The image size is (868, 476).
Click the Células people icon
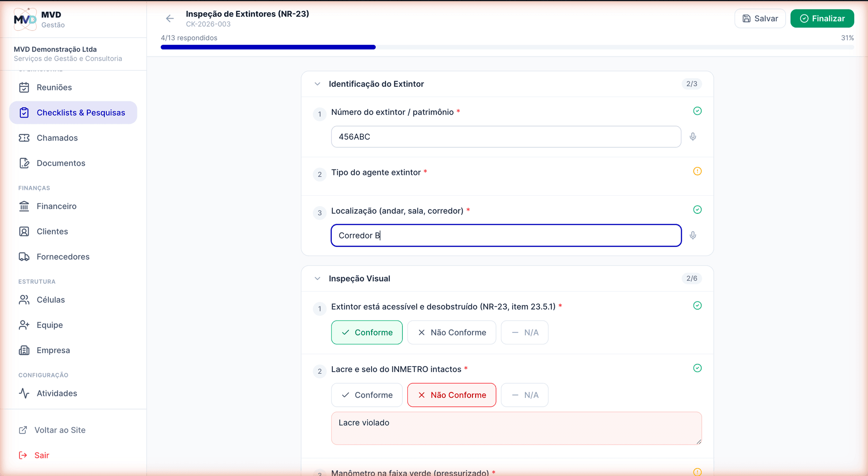[24, 300]
